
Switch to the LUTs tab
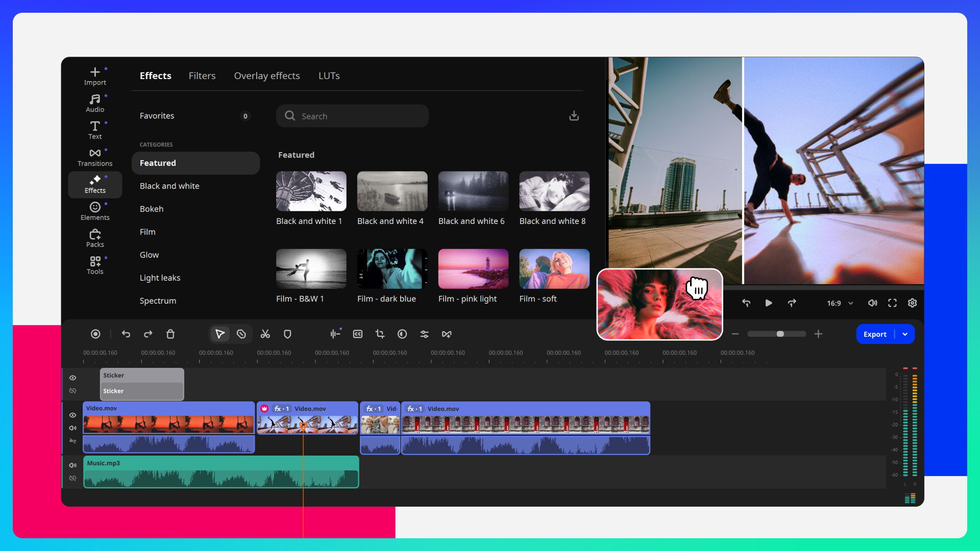(329, 76)
